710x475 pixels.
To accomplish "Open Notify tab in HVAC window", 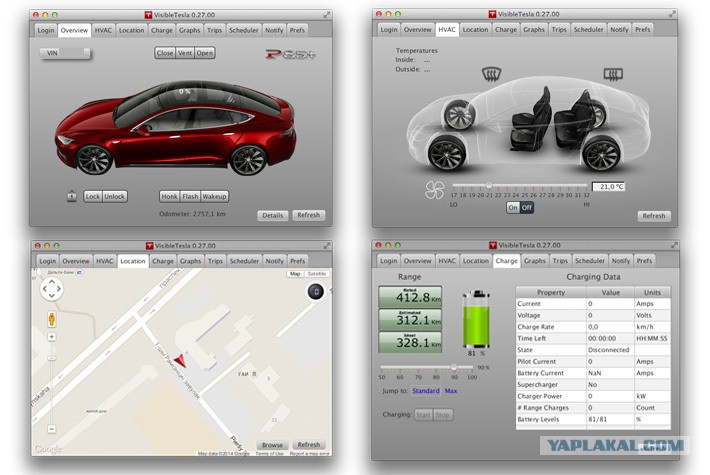I will pyautogui.click(x=619, y=29).
